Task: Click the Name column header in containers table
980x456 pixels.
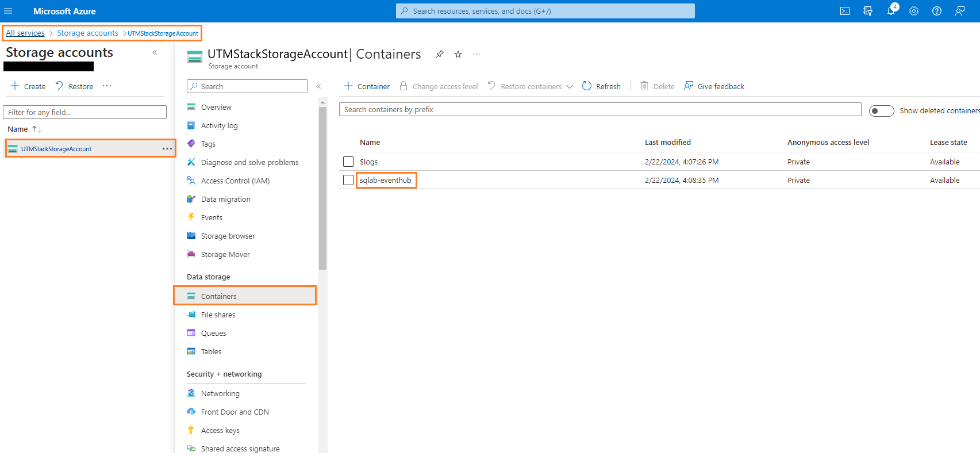Action: [x=370, y=142]
